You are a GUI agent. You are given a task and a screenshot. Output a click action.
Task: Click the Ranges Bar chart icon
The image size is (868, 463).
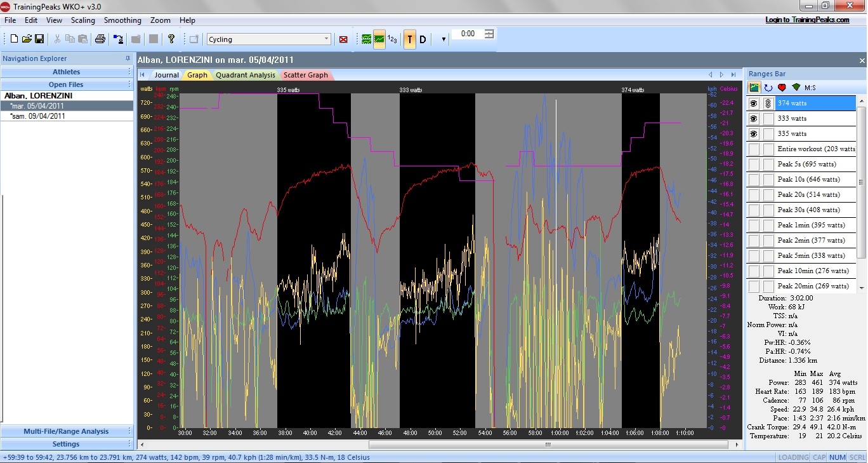(754, 87)
